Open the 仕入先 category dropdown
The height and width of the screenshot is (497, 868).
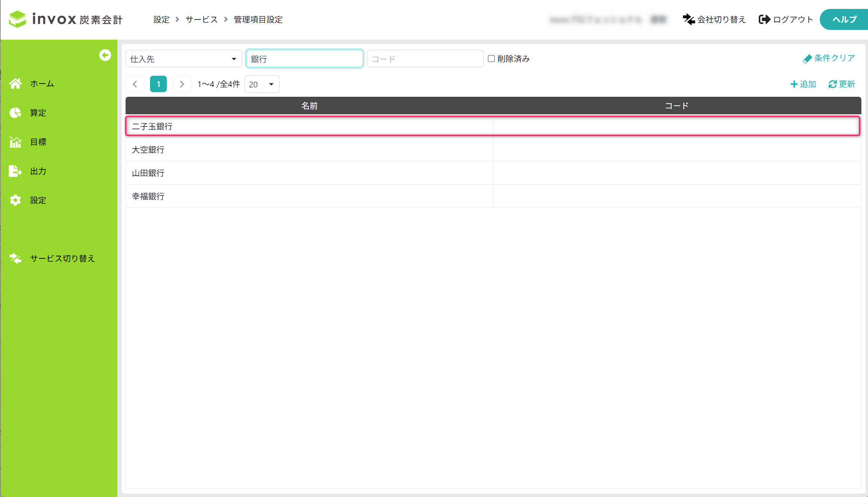(183, 59)
